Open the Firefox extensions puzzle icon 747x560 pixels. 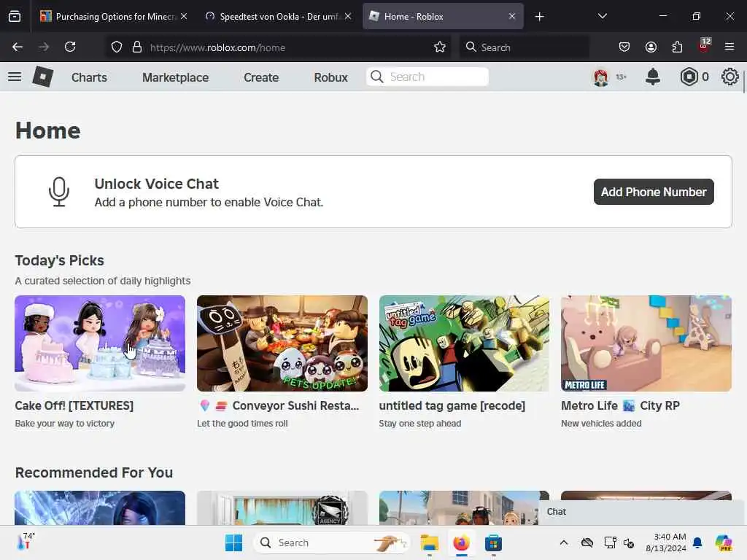coord(677,47)
